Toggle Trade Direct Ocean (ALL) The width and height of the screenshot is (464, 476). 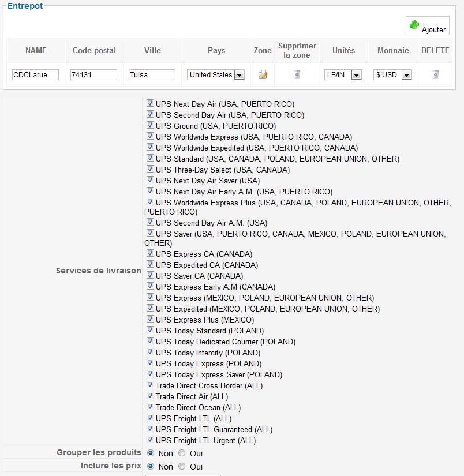(x=150, y=407)
